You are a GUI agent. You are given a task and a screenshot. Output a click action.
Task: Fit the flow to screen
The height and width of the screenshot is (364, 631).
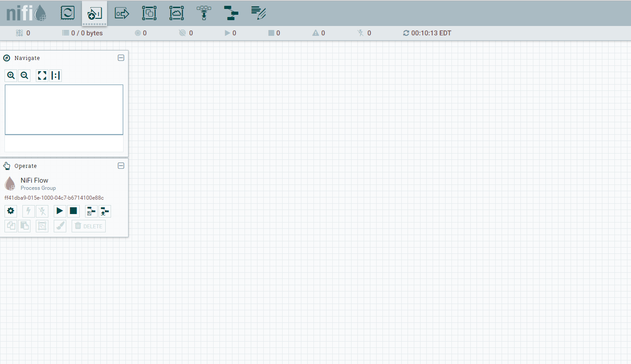coord(42,76)
